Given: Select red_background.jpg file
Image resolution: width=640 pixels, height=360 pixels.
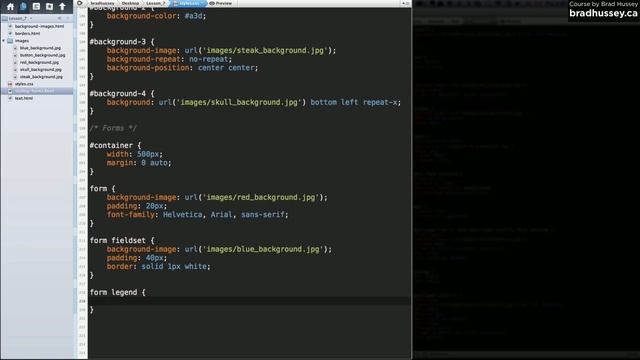Looking at the screenshot, I should pos(39,62).
